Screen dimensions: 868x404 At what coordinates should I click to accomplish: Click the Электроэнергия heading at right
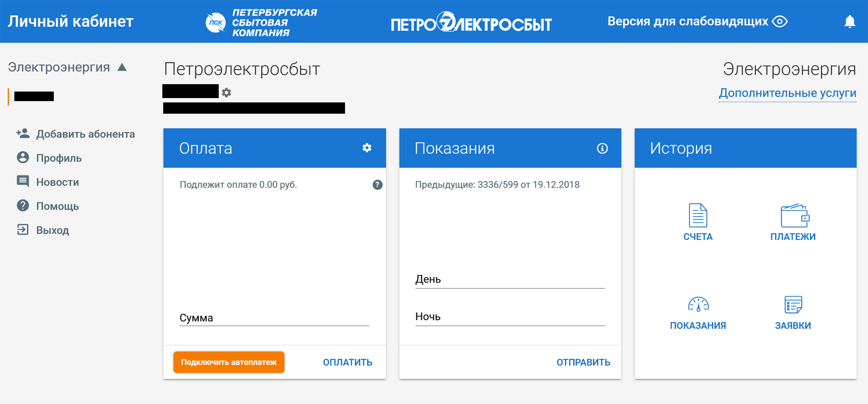pos(789,69)
